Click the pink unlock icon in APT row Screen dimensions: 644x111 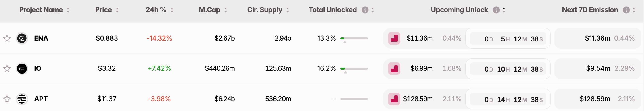(x=394, y=99)
